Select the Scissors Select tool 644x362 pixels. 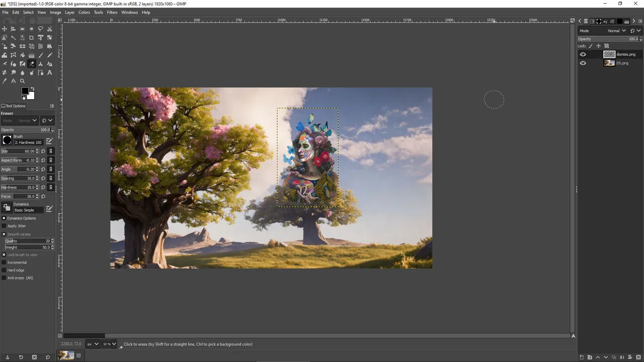(49, 29)
